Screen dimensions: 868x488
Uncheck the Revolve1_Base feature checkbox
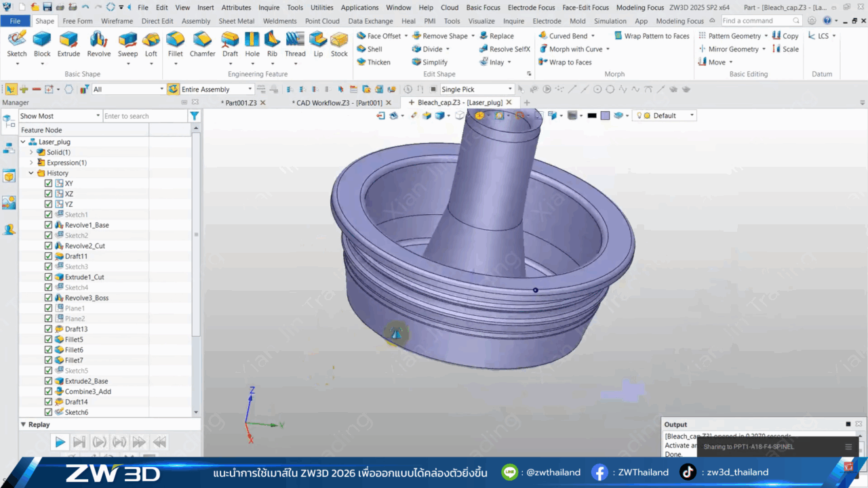point(48,225)
